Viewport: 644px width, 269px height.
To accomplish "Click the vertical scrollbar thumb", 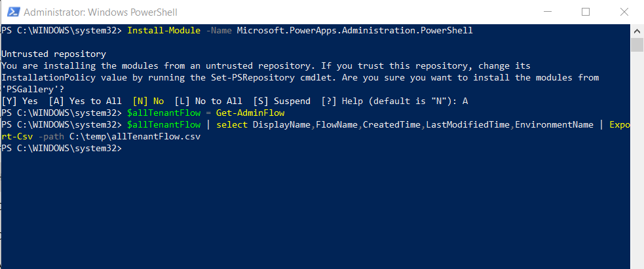I will [637, 45].
